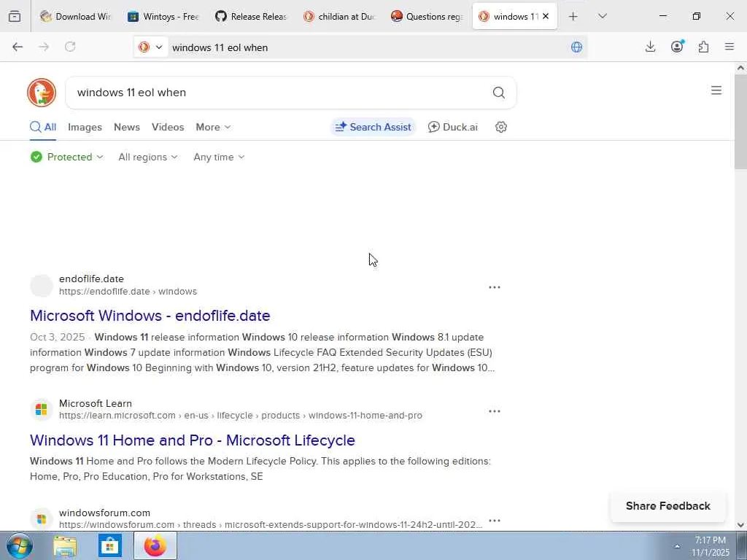Open the DuckDuckGo side hamburger menu
Image resolution: width=747 pixels, height=560 pixels.
[x=716, y=90]
